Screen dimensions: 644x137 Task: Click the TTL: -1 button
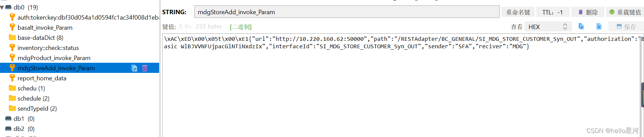click(553, 12)
